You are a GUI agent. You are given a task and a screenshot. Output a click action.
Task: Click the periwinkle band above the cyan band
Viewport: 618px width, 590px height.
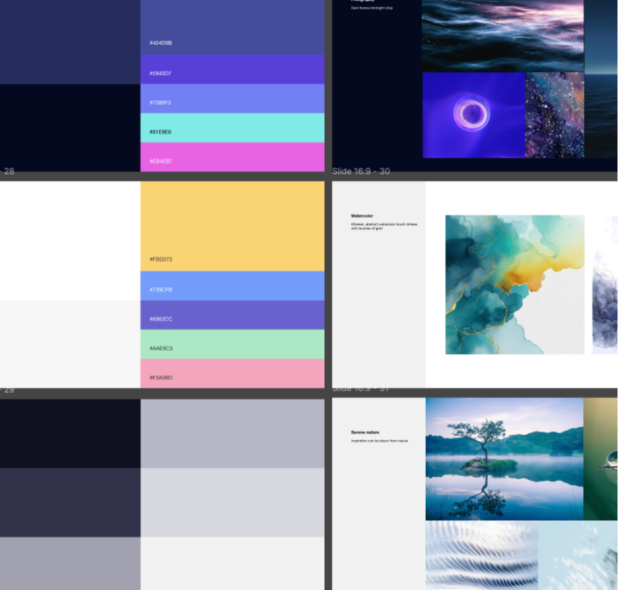233,99
